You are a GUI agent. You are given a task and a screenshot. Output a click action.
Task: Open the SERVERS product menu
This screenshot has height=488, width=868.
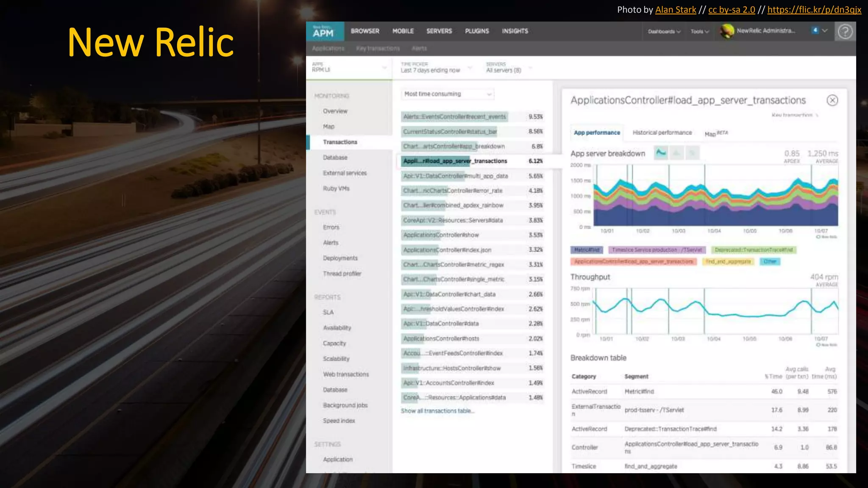tap(439, 31)
